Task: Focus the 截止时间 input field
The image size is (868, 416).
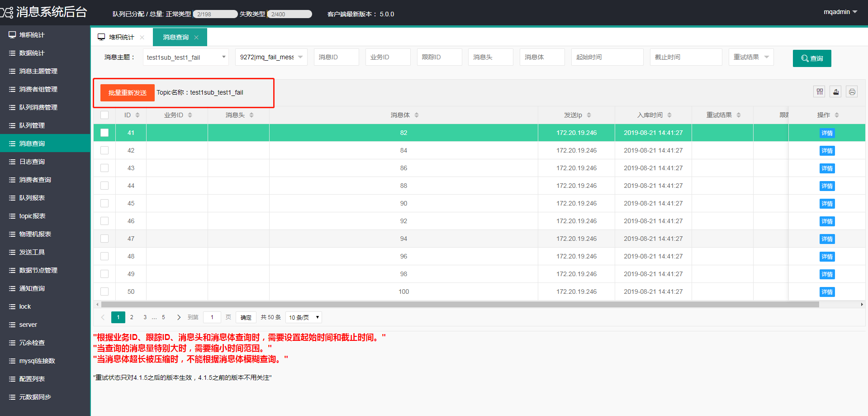Action: (x=686, y=57)
